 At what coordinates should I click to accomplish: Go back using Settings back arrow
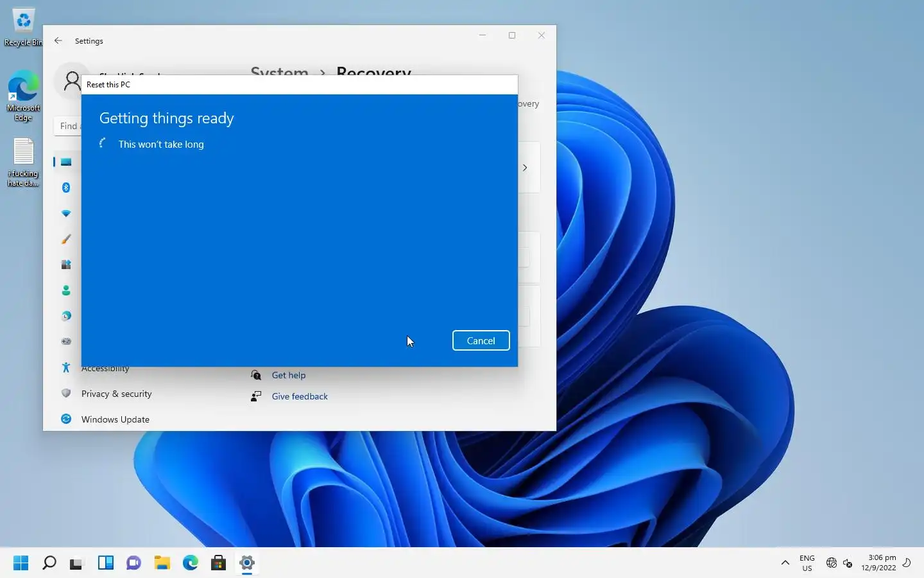[58, 40]
